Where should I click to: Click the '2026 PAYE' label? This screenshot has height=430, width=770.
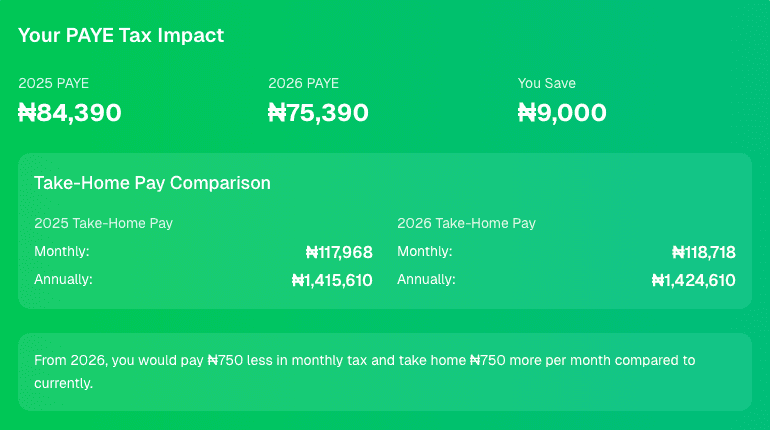[303, 83]
